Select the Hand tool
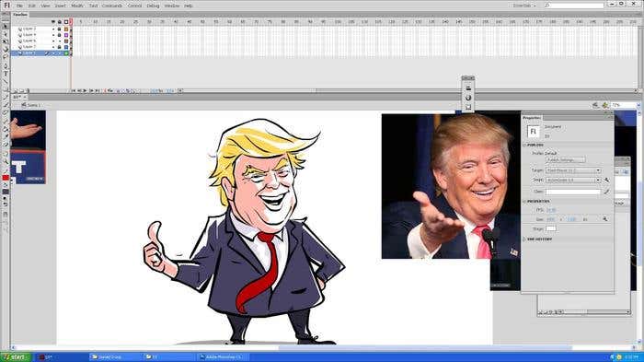Viewport: 644px width, 362px height. pyautogui.click(x=6, y=153)
